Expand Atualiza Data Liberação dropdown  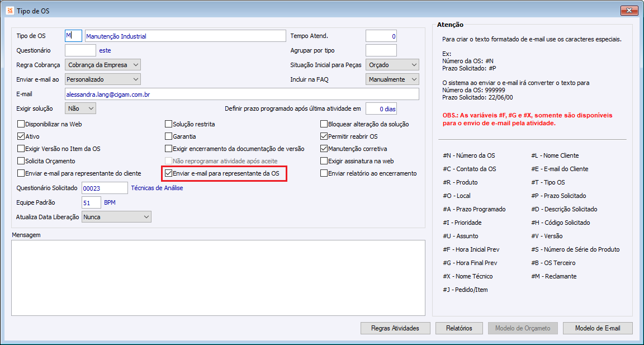117,216
